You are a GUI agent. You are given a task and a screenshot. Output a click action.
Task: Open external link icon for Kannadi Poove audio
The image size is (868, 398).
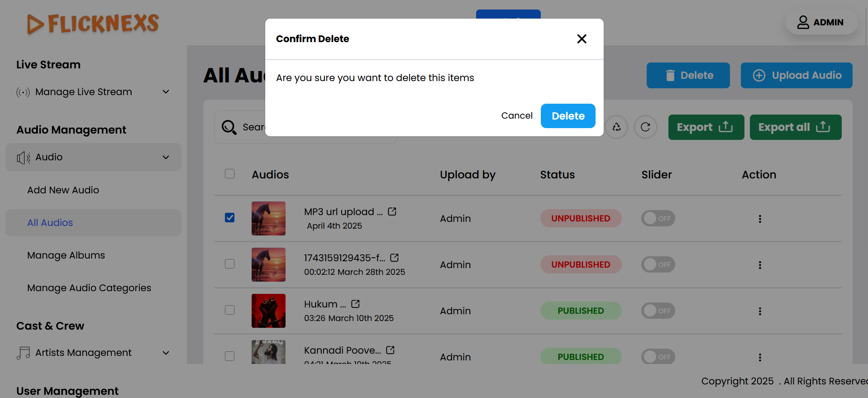point(390,350)
